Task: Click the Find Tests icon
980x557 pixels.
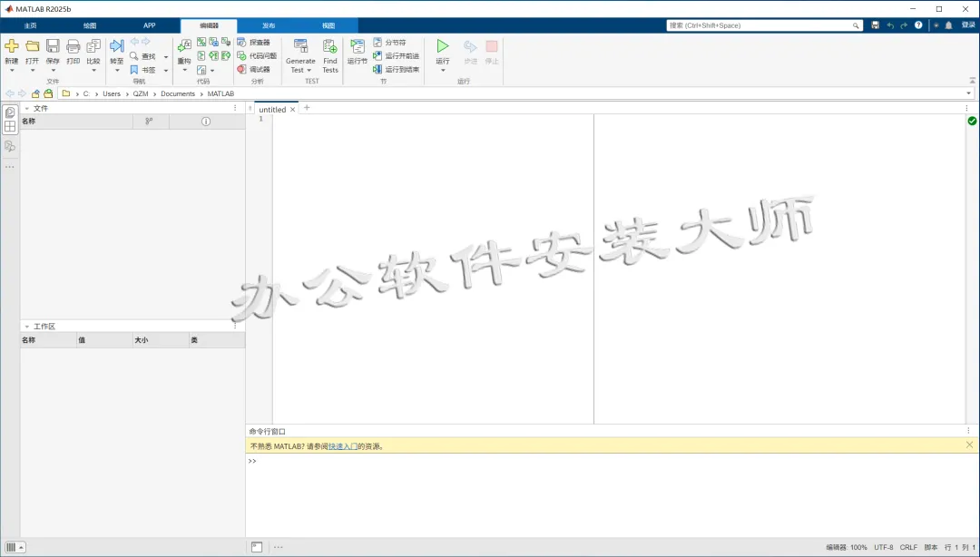Action: tap(330, 45)
